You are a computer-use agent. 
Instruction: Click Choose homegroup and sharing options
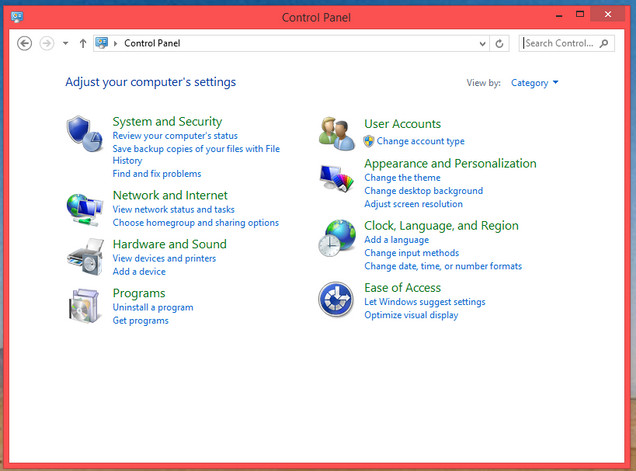(196, 223)
